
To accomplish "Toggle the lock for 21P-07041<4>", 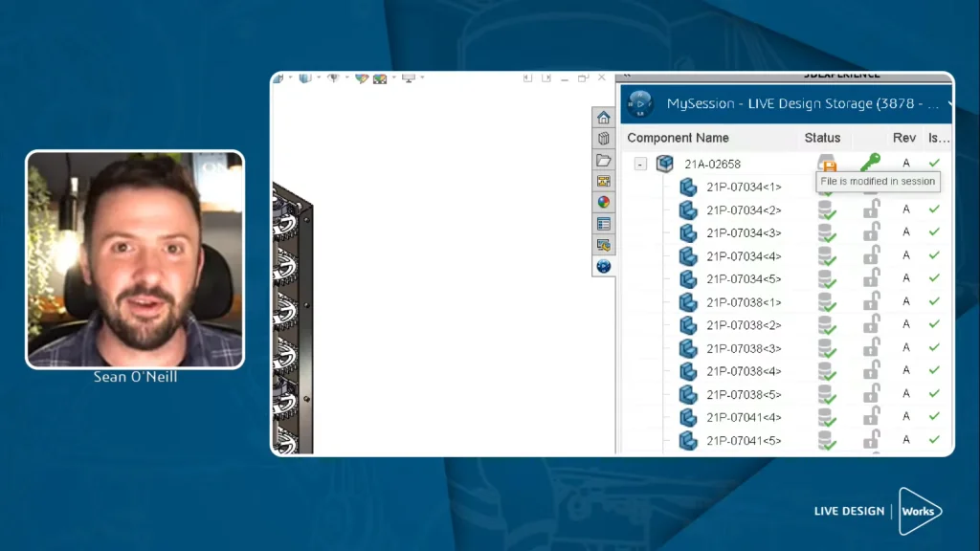I will coord(872,416).
